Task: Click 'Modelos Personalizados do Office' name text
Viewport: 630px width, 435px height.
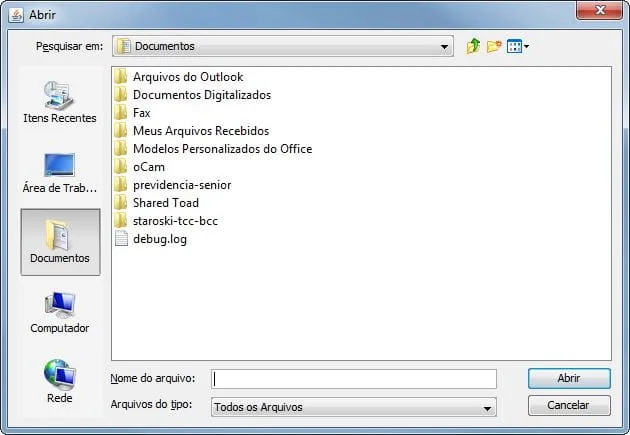Action: click(x=223, y=149)
